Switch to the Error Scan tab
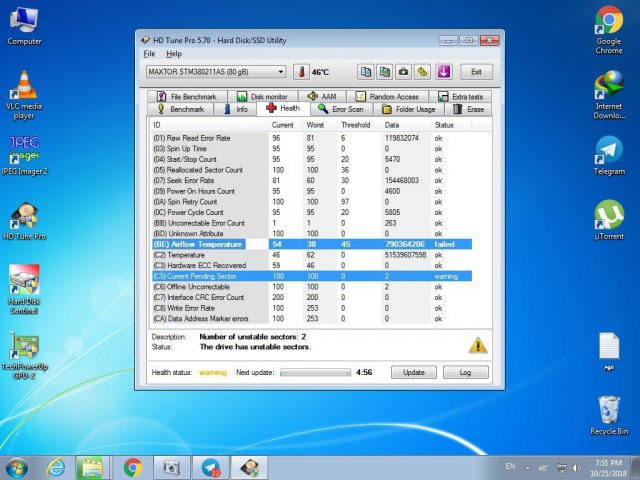The width and height of the screenshot is (640, 480). [342, 109]
